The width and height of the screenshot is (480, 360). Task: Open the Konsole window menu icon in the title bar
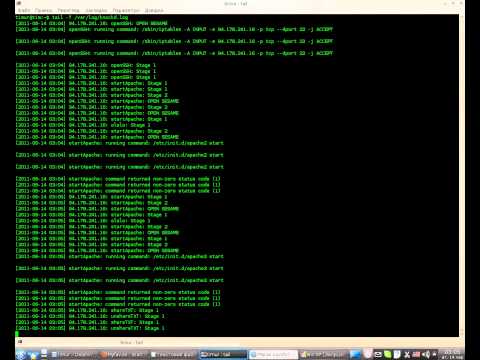pyautogui.click(x=19, y=3)
